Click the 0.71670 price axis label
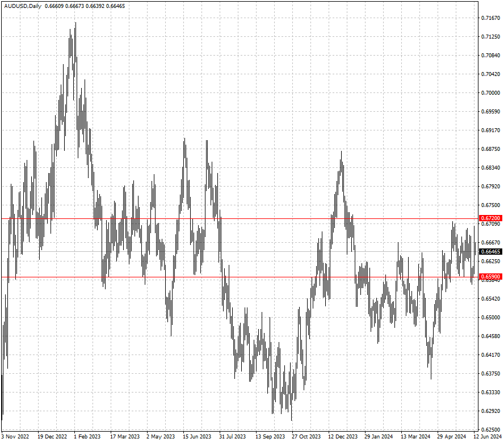 coord(490,18)
